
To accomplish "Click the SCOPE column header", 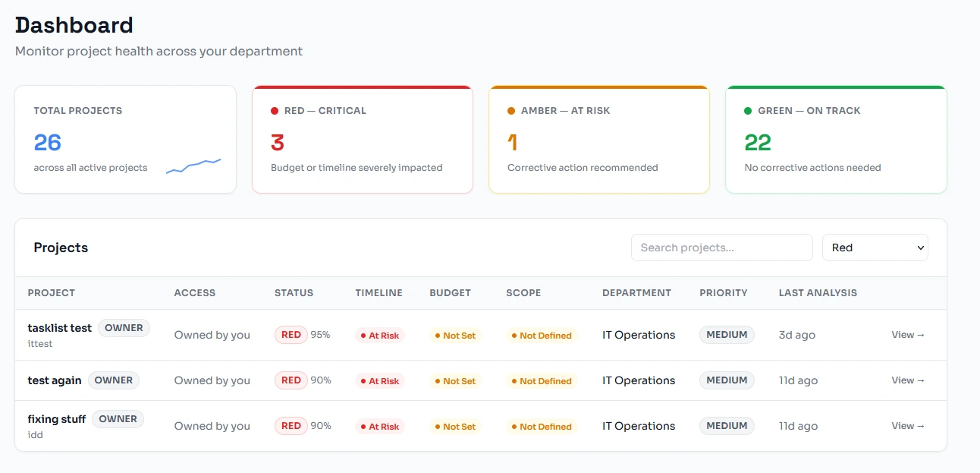I will click(x=523, y=293).
